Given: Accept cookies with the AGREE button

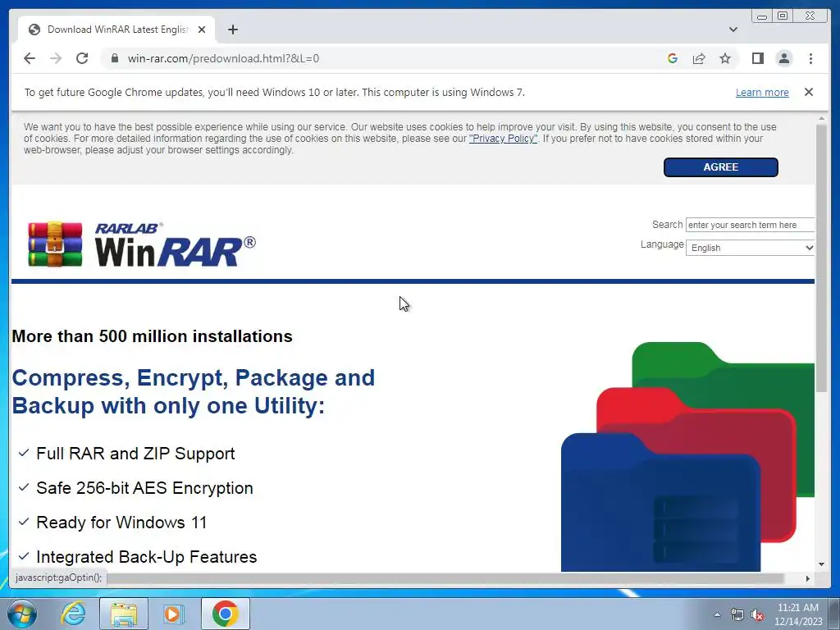Looking at the screenshot, I should point(720,167).
